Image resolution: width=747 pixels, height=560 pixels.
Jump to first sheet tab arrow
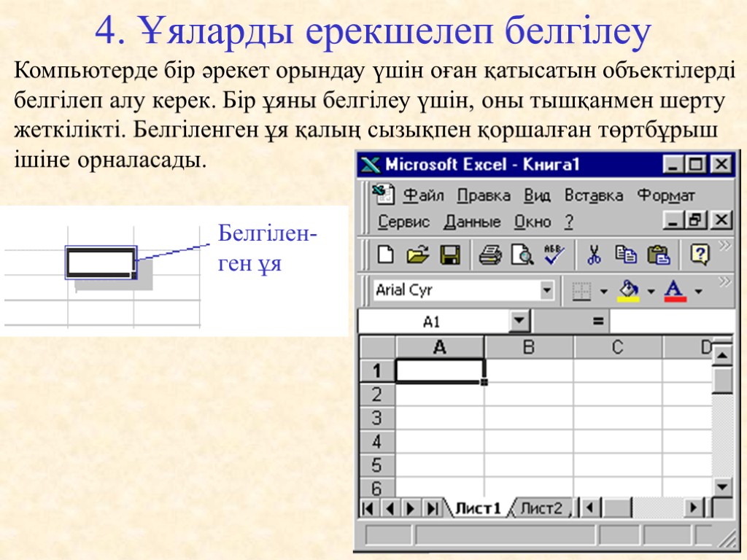pos(368,508)
